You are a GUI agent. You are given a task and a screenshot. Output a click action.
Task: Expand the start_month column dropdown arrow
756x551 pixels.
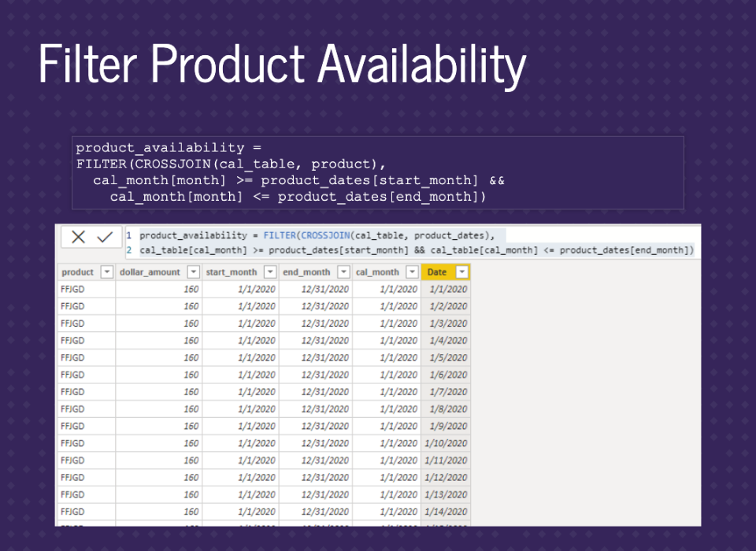(269, 272)
